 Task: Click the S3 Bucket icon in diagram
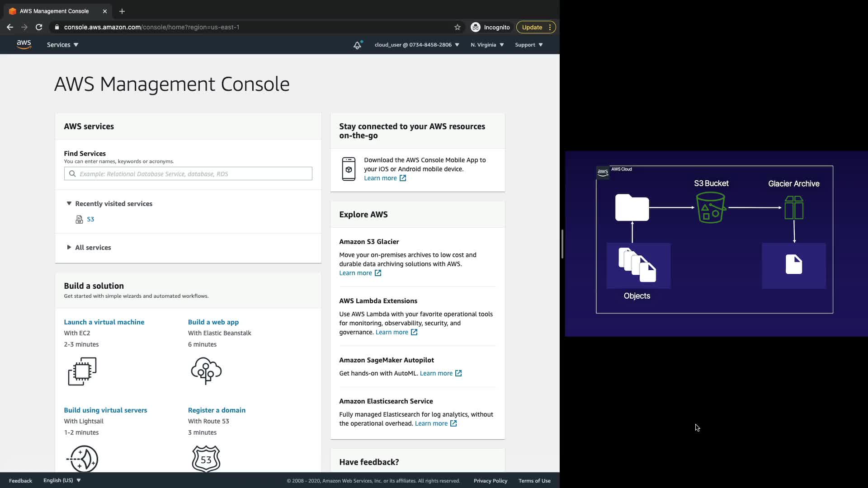pyautogui.click(x=711, y=207)
